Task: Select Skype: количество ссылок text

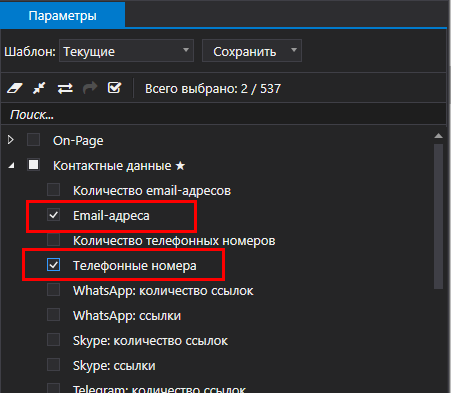Action: tap(150, 341)
